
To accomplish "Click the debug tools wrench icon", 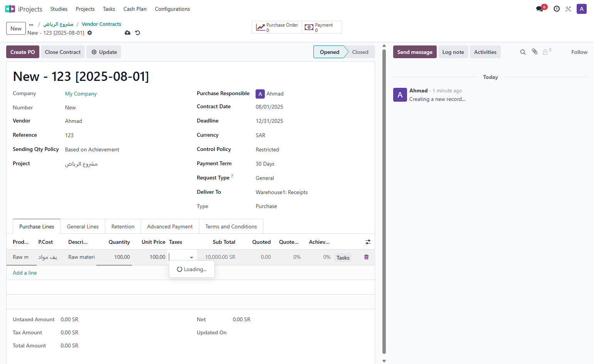I will click(x=568, y=9).
